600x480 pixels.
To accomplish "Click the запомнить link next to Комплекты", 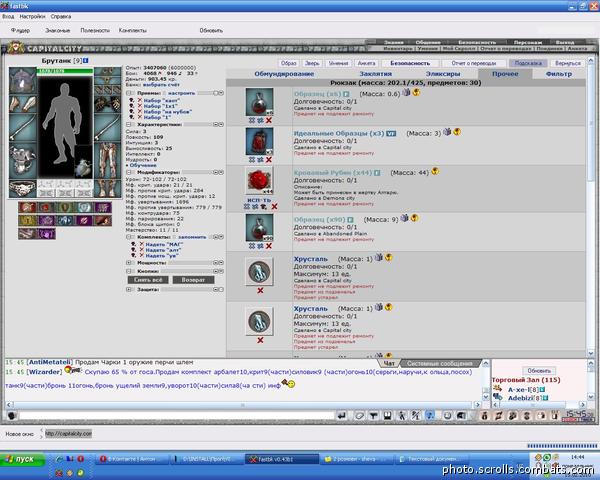I will tap(192, 237).
